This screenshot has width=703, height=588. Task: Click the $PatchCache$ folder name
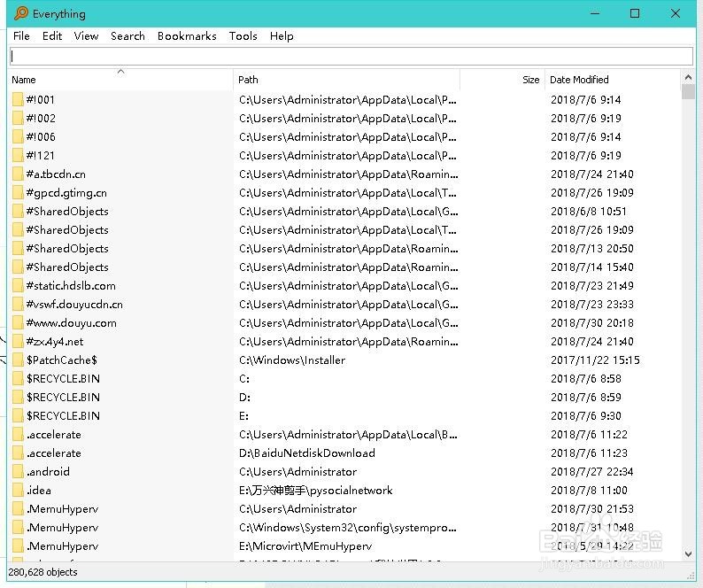point(61,360)
